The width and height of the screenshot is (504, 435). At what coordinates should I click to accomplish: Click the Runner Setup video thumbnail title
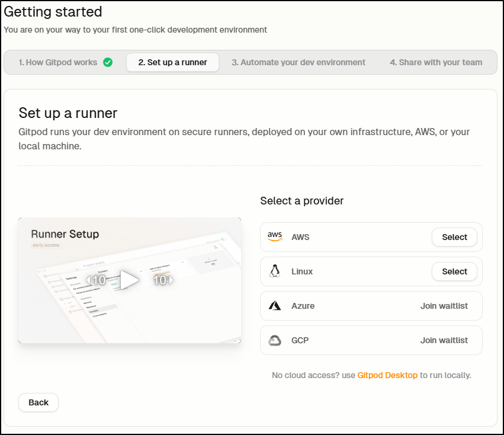(x=65, y=234)
